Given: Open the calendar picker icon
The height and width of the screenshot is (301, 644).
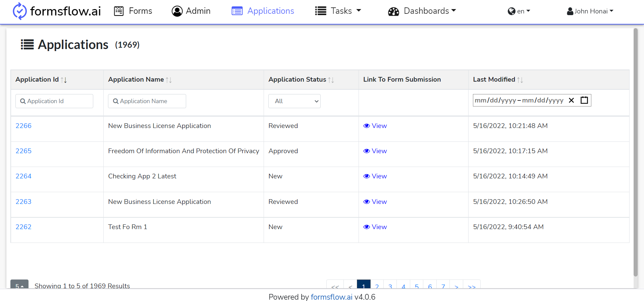Looking at the screenshot, I should pyautogui.click(x=584, y=100).
